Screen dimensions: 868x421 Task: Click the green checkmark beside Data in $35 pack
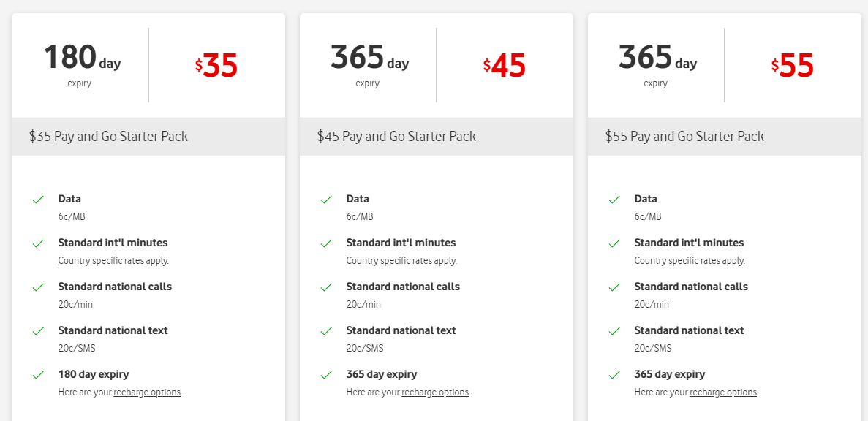(38, 199)
